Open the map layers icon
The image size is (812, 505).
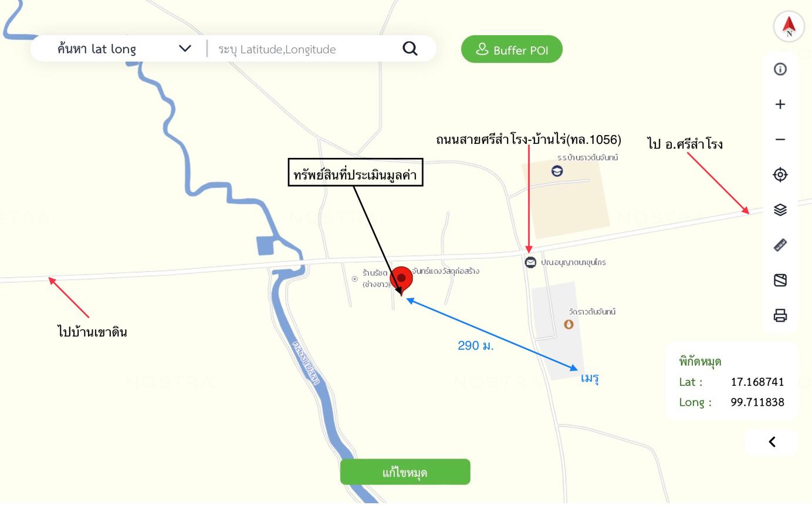tap(780, 210)
